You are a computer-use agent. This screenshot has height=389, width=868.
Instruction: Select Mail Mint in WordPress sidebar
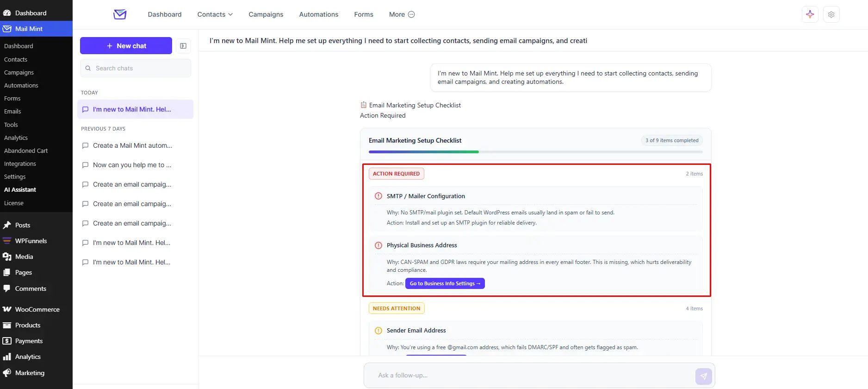point(36,29)
